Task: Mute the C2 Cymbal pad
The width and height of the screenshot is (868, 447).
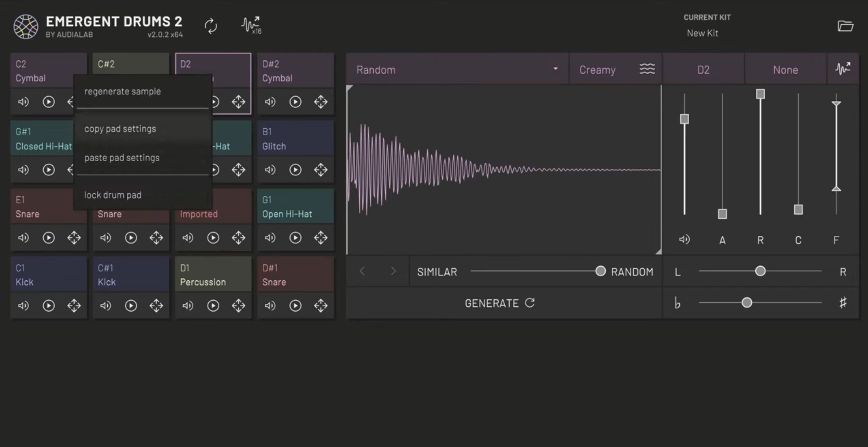Action: pos(23,102)
